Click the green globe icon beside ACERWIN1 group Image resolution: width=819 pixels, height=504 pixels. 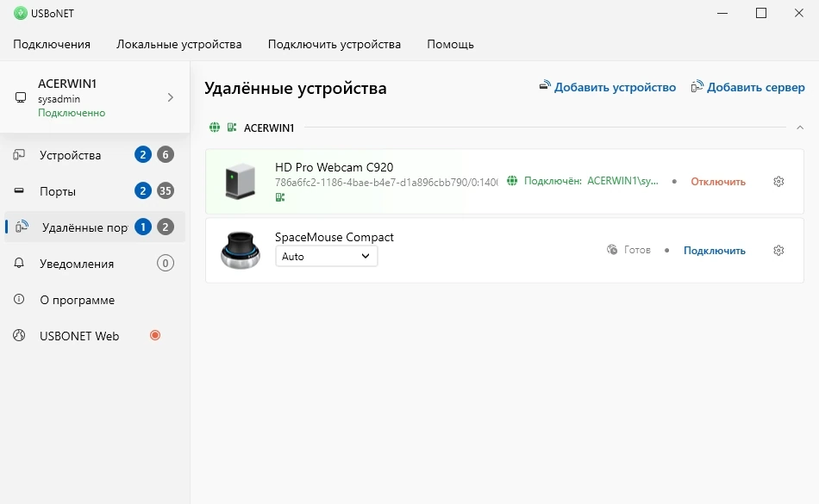(215, 128)
